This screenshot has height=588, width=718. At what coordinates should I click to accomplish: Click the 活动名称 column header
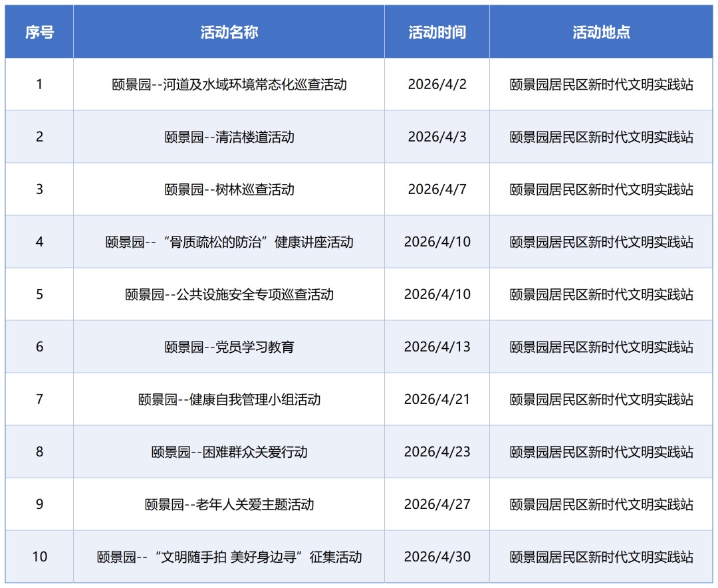pyautogui.click(x=229, y=32)
